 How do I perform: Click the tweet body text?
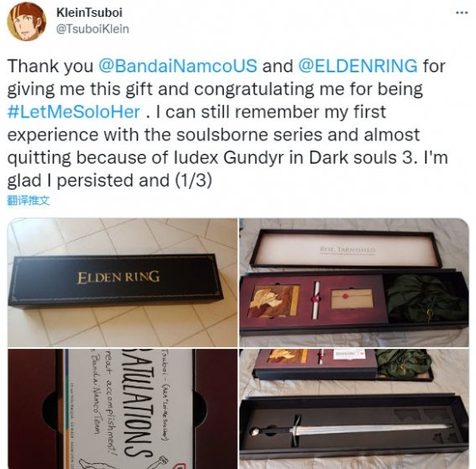228,124
